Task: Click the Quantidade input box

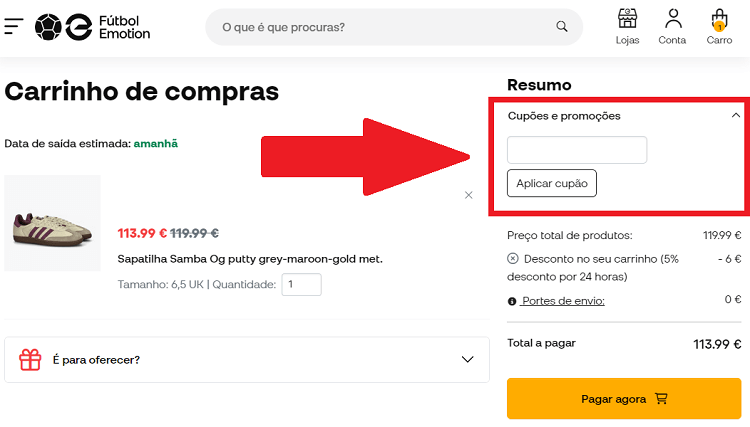Action: pyautogui.click(x=301, y=285)
